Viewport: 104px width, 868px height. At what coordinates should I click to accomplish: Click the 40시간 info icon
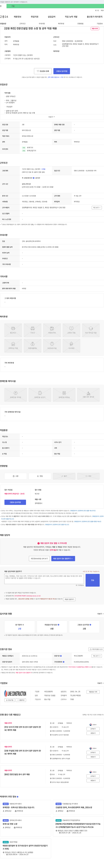34,178
